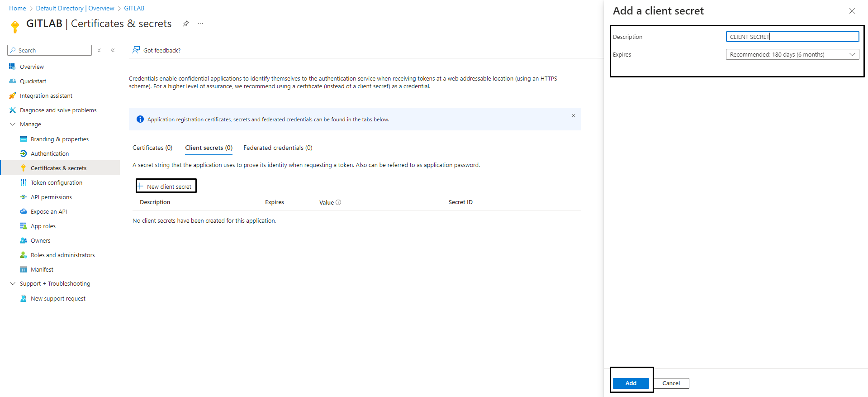Click the Cancel button
The height and width of the screenshot is (397, 868).
tap(671, 383)
